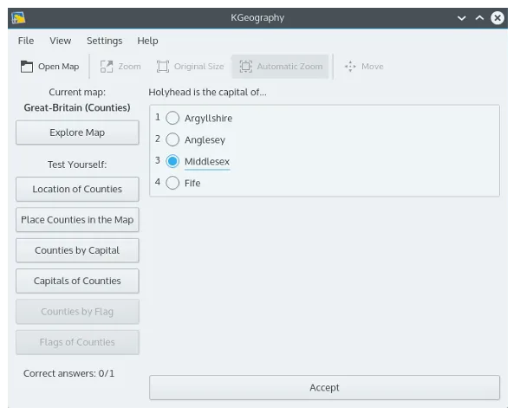This screenshot has height=420, width=520.
Task: Select the Middlesex radio option
Action: [172, 161]
